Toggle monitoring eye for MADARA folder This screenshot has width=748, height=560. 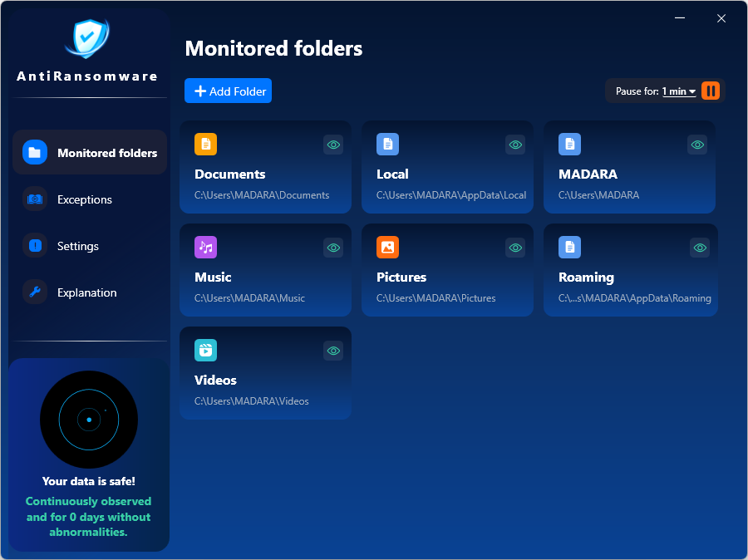(697, 145)
